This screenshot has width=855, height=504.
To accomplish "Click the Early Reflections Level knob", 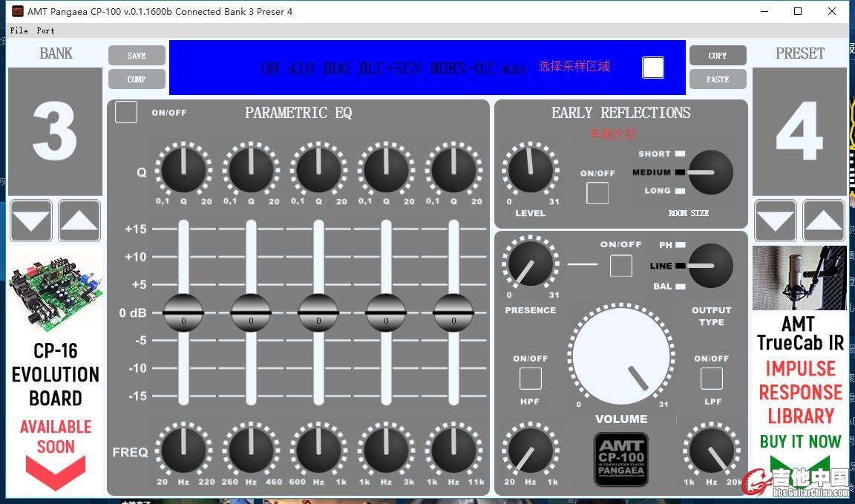I will [530, 170].
